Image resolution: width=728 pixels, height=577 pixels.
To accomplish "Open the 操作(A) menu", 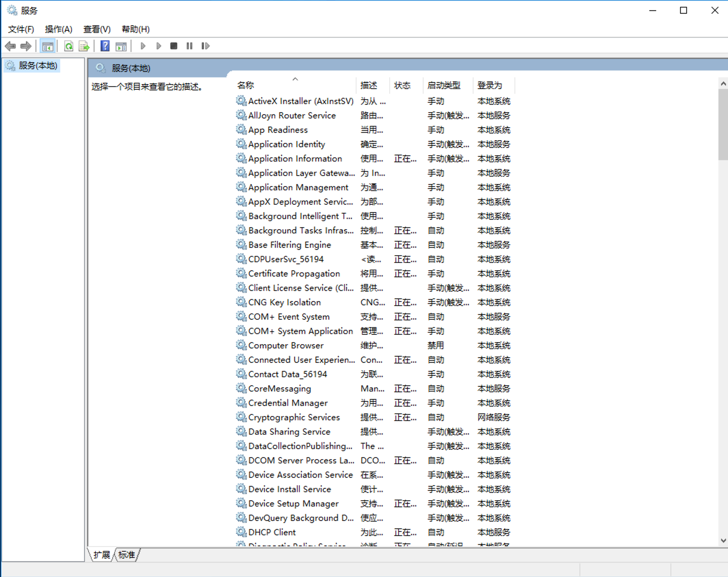I will (58, 29).
